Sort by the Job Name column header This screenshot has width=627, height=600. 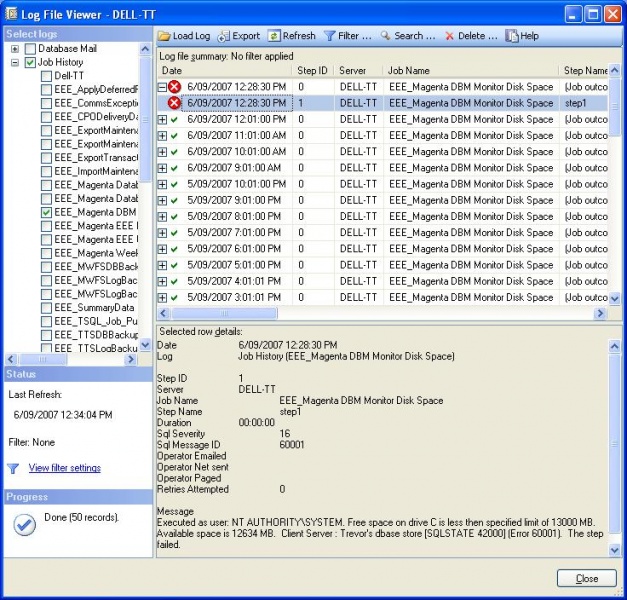click(x=471, y=71)
